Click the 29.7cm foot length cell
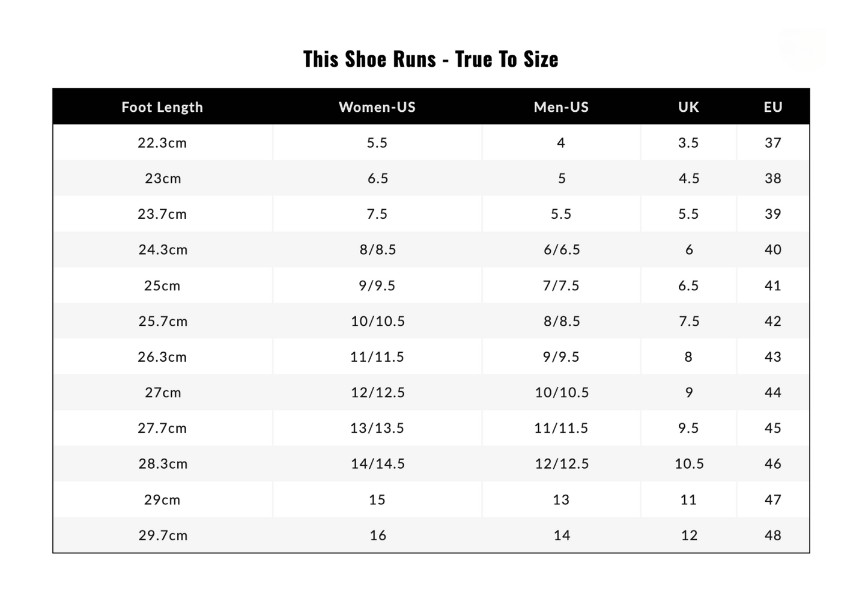 (163, 536)
